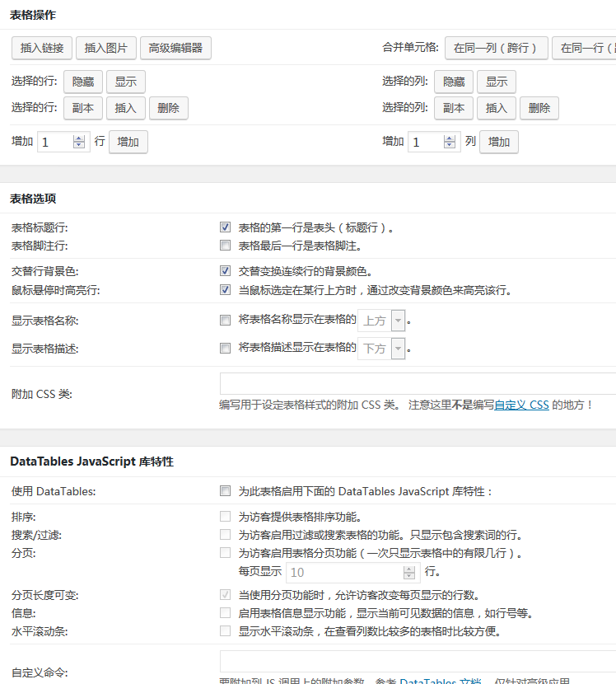Open the table name position dropdown 上方
This screenshot has width=616, height=684.
[x=381, y=321]
